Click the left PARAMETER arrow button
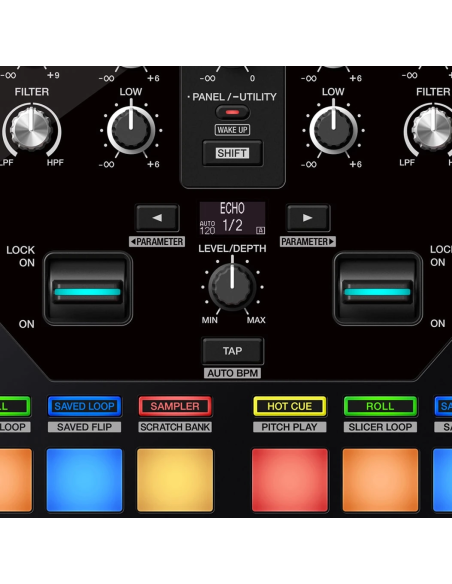The width and height of the screenshot is (452, 584). (x=157, y=218)
